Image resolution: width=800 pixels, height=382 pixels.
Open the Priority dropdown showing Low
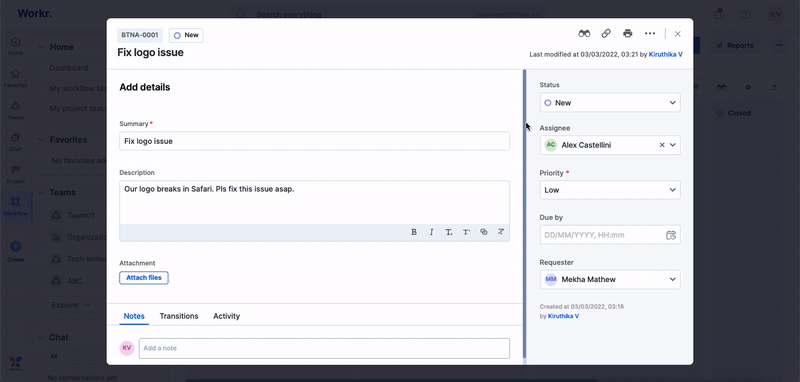point(610,190)
